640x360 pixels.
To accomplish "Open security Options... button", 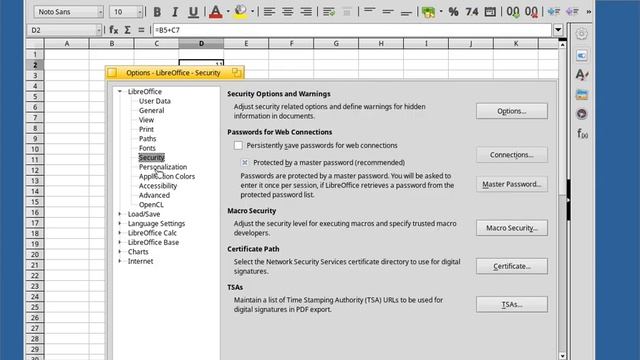I will (512, 111).
